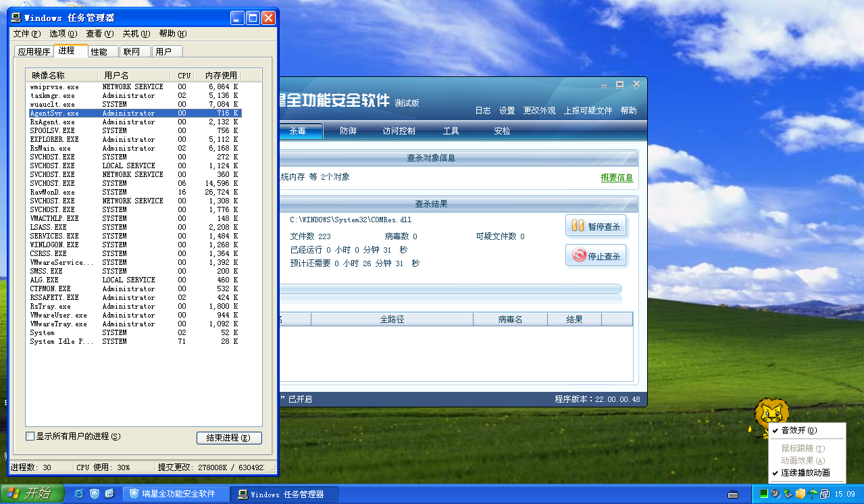This screenshot has height=504, width=864.
Task: Open 设置 in Rising top menu
Action: pyautogui.click(x=507, y=111)
